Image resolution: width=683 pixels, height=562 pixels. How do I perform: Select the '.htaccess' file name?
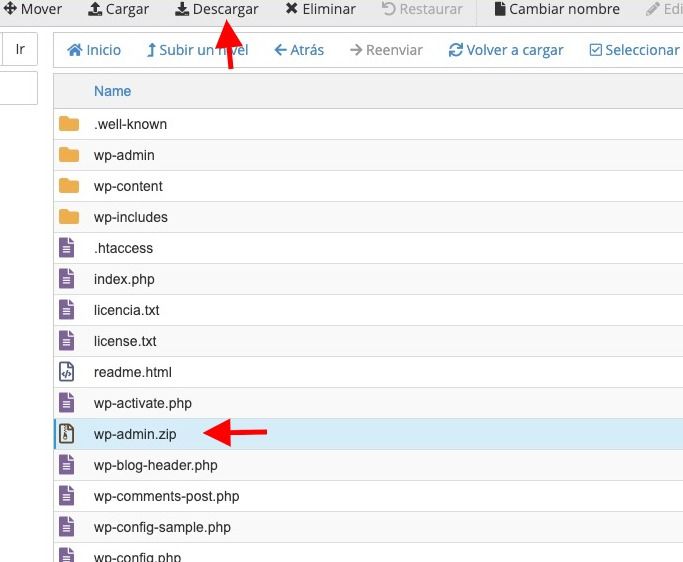tap(123, 248)
